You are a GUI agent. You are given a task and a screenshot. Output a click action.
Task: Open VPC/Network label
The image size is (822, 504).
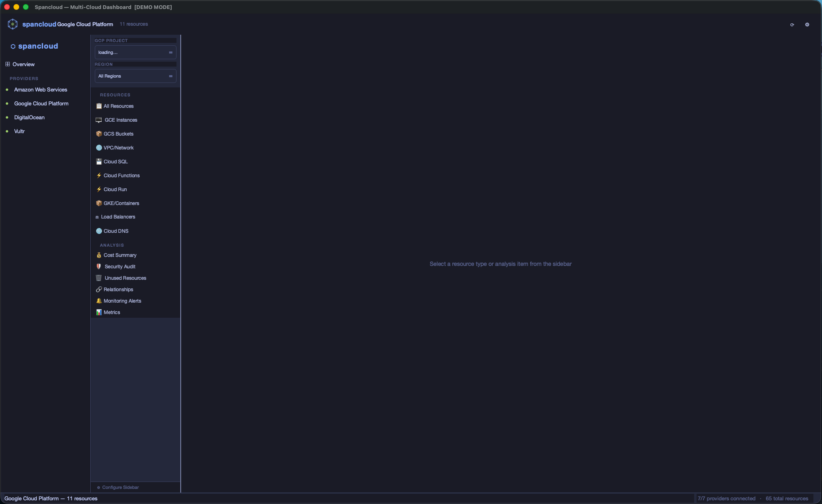coord(118,148)
